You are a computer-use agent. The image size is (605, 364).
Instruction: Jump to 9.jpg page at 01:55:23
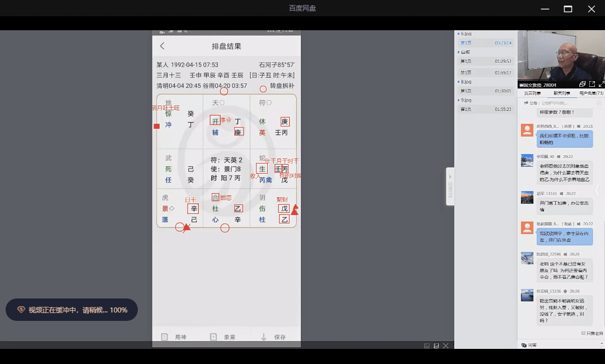pos(485,109)
